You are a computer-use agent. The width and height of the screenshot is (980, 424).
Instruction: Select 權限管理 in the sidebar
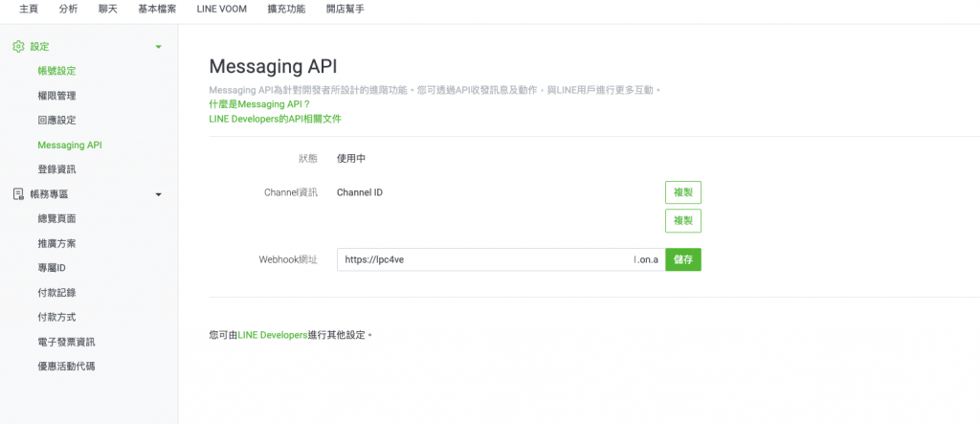pos(56,96)
